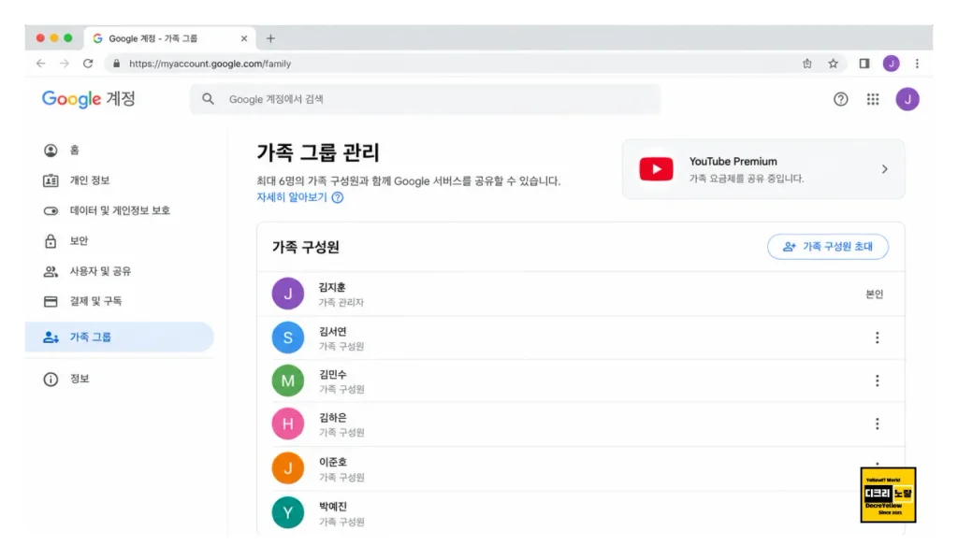Screen dimensions: 958x560
Task: Click the share page icon in address bar
Action: click(x=807, y=64)
